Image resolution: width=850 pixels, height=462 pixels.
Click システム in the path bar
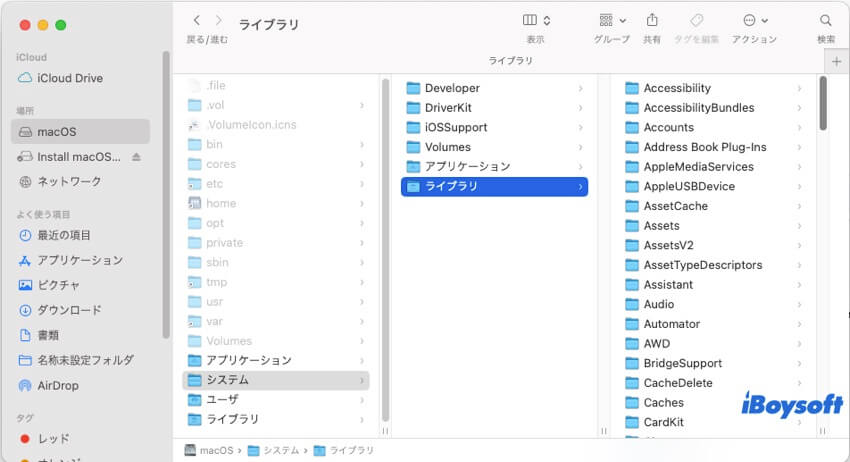tap(274, 450)
